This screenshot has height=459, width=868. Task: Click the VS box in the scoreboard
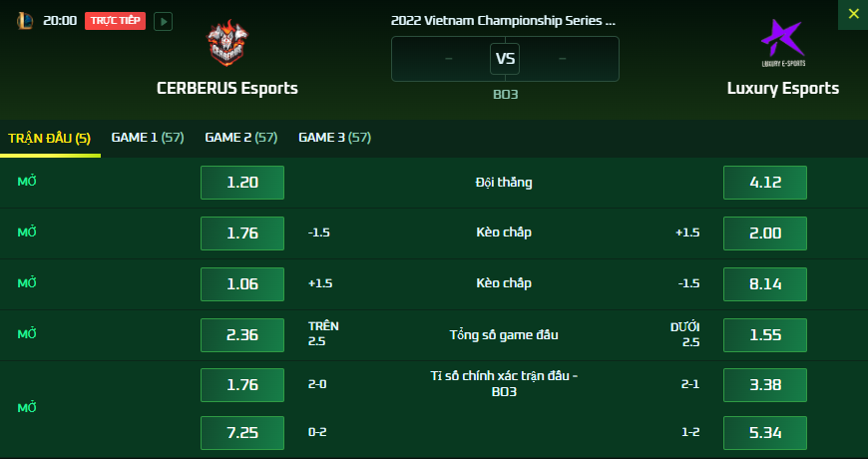[x=505, y=59]
